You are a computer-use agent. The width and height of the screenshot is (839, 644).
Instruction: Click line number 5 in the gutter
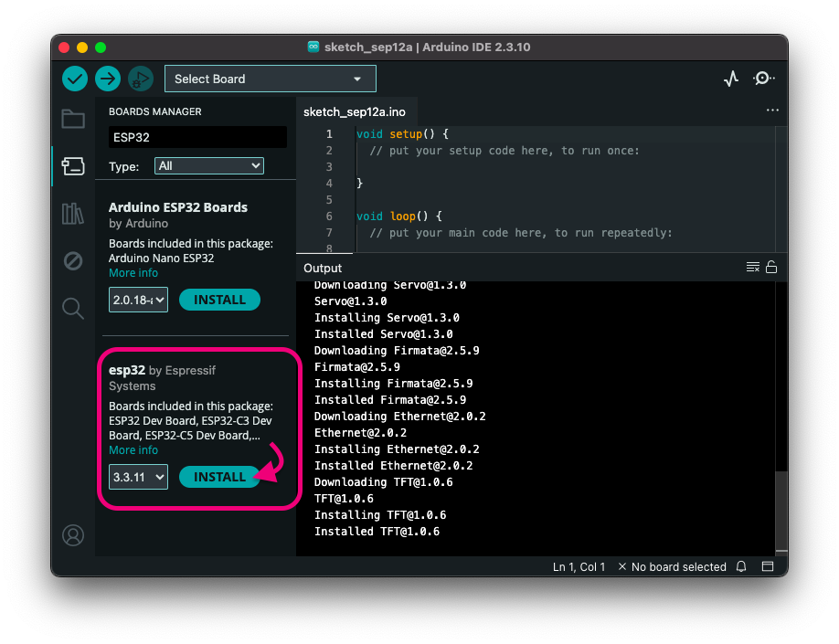[329, 199]
